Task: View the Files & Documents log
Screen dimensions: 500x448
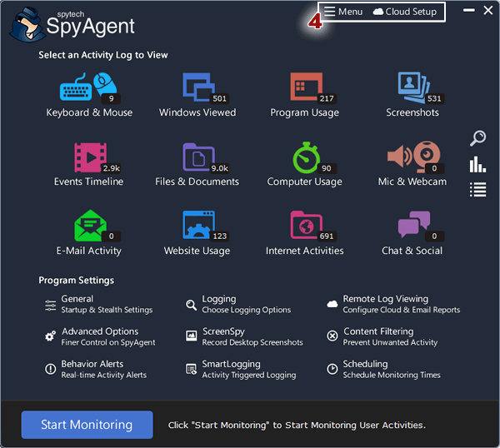Action: click(x=197, y=158)
